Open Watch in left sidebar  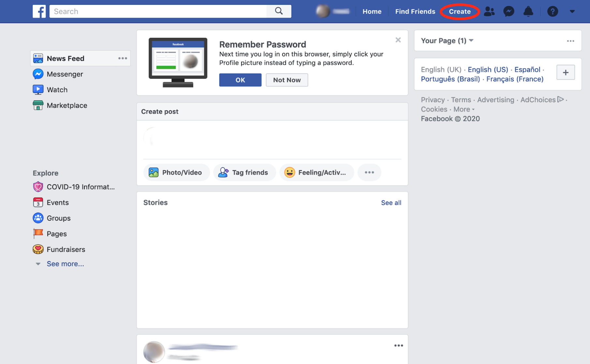(57, 90)
